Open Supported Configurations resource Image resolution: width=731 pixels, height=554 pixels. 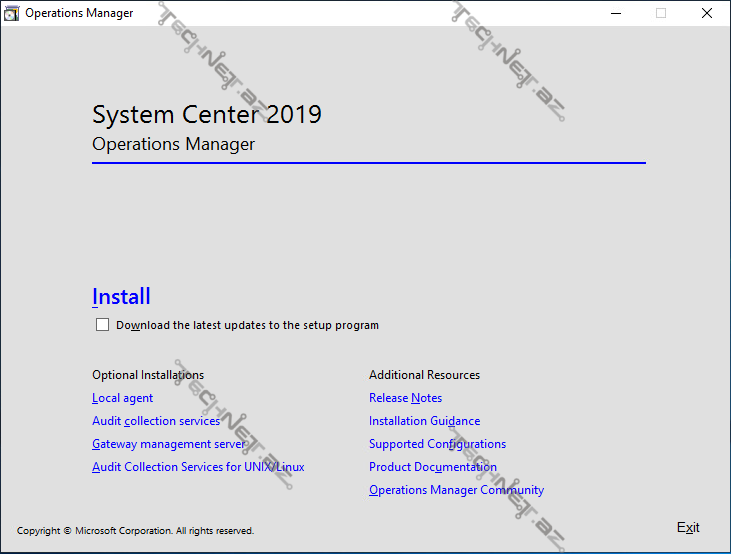click(437, 444)
